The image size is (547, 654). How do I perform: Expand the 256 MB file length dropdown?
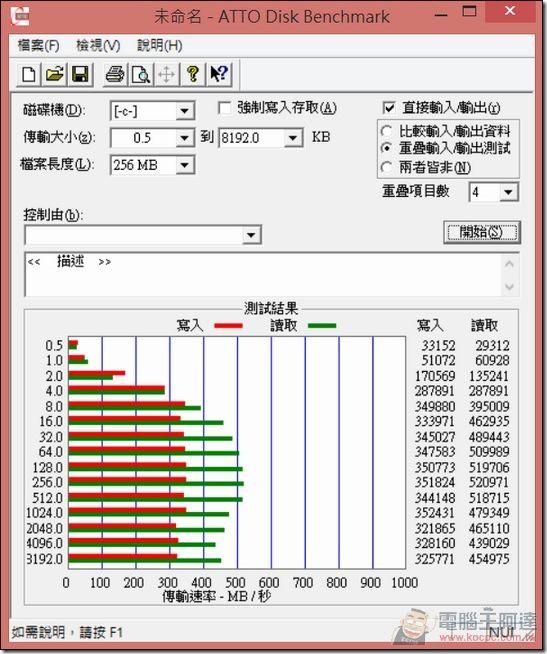click(184, 165)
